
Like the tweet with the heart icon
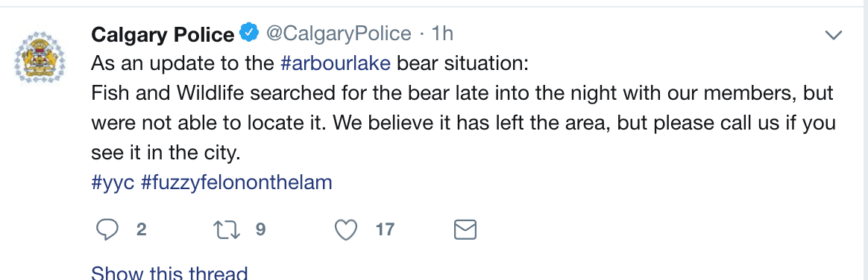click(x=347, y=230)
